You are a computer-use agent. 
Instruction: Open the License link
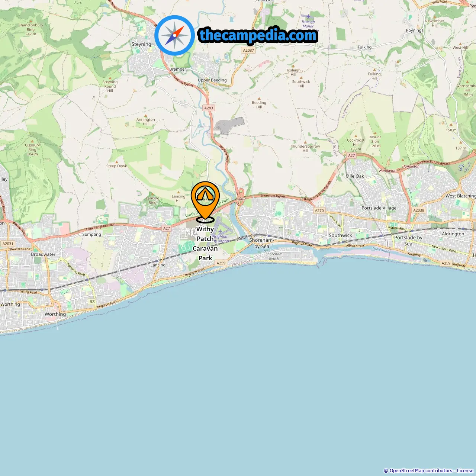(465, 471)
